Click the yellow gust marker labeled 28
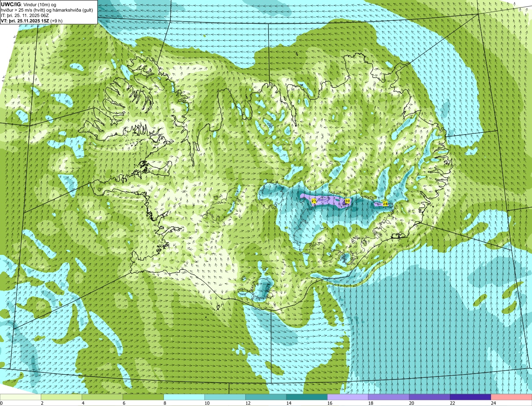 tap(385, 204)
